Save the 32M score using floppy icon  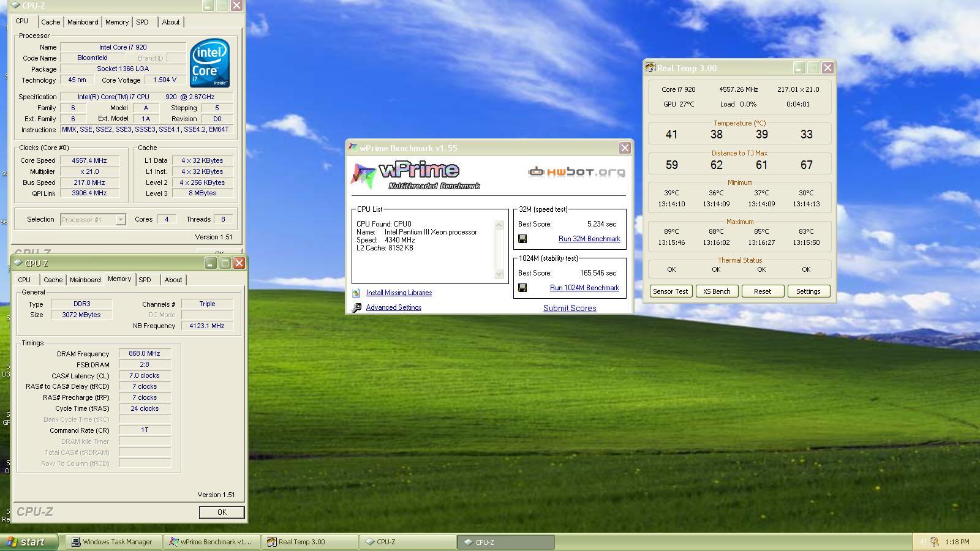[522, 239]
